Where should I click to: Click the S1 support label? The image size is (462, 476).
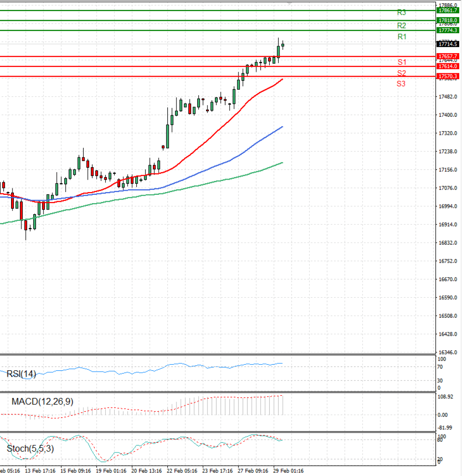(x=401, y=62)
